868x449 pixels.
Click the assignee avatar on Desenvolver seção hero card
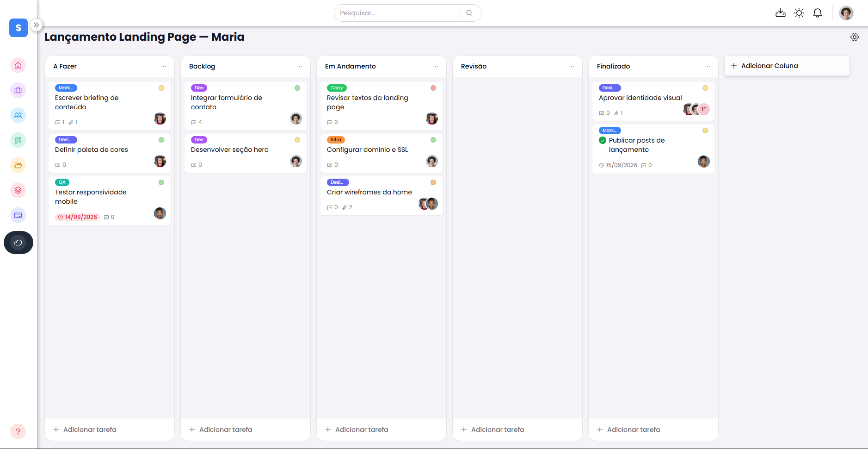coord(296,161)
